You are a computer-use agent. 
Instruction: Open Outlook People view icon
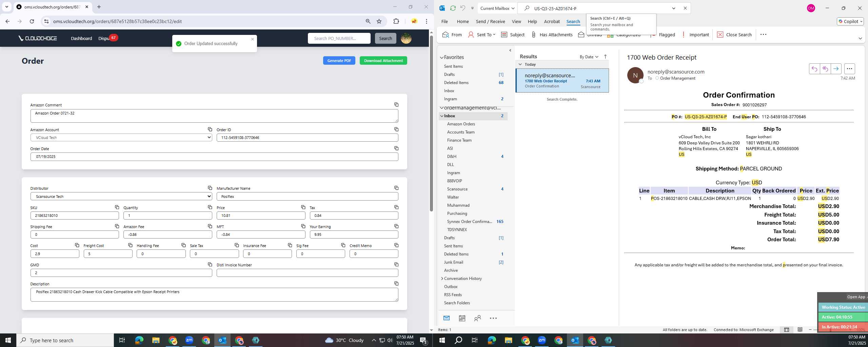click(x=477, y=318)
